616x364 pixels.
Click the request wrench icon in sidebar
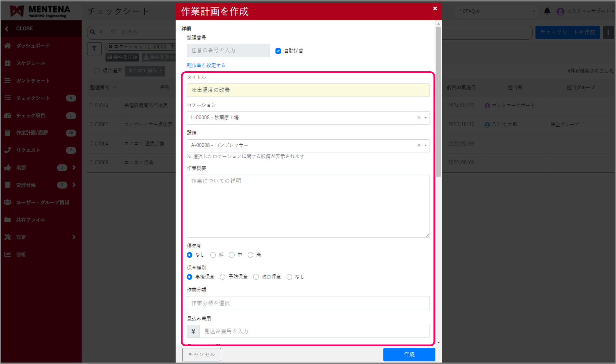[8, 150]
